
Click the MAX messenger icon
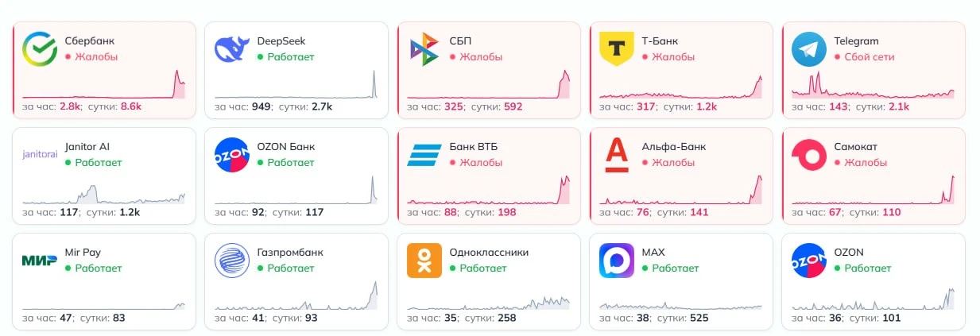point(616,261)
